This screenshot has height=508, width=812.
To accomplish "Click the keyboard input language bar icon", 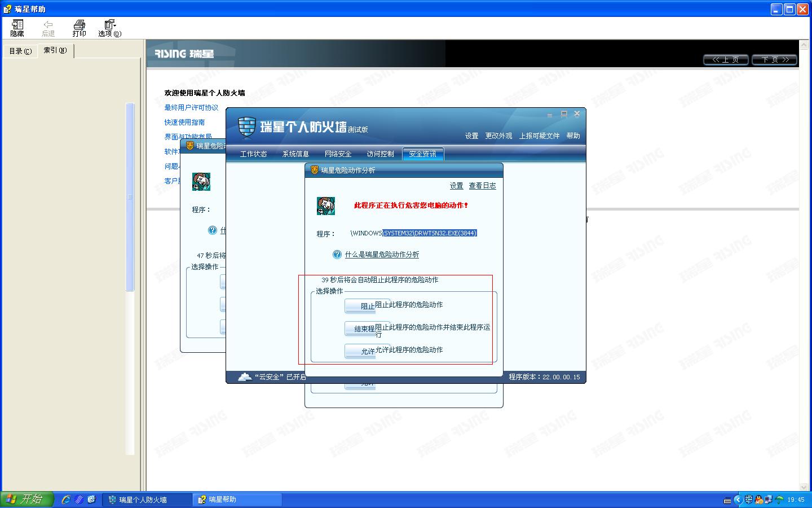I will point(727,500).
